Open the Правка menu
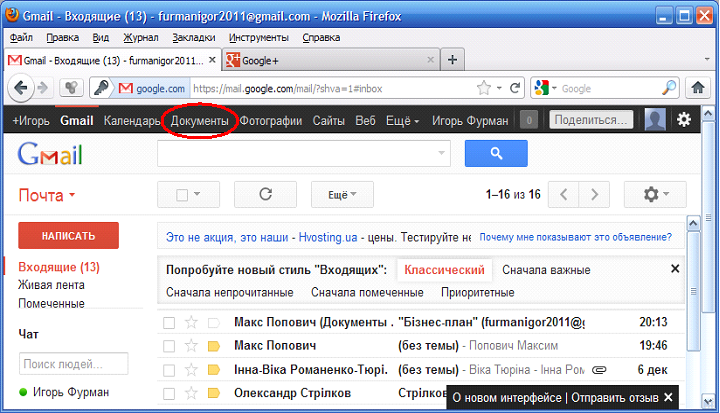The image size is (720, 413). tap(62, 38)
